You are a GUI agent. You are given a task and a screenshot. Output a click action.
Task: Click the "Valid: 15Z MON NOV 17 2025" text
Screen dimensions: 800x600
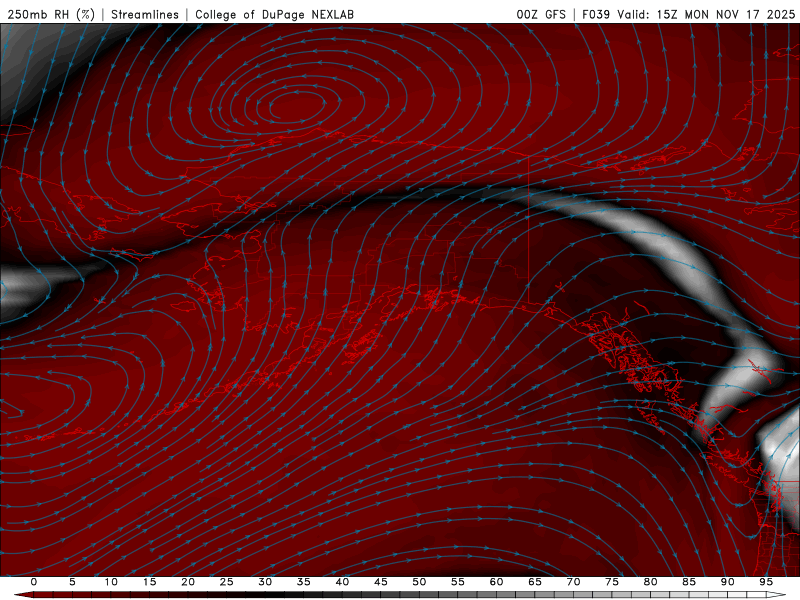click(x=706, y=14)
